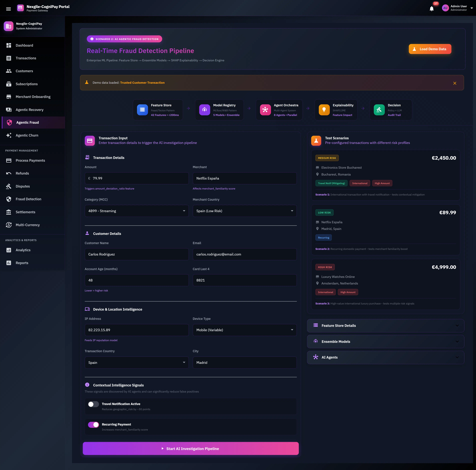This screenshot has width=476, height=470.
Task: Click the Load Demo Data button
Action: click(430, 49)
